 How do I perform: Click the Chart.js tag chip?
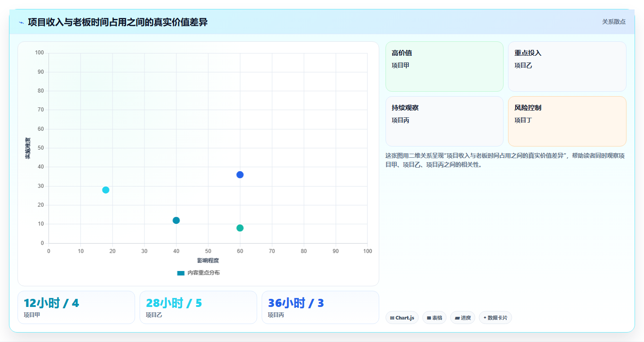click(402, 318)
